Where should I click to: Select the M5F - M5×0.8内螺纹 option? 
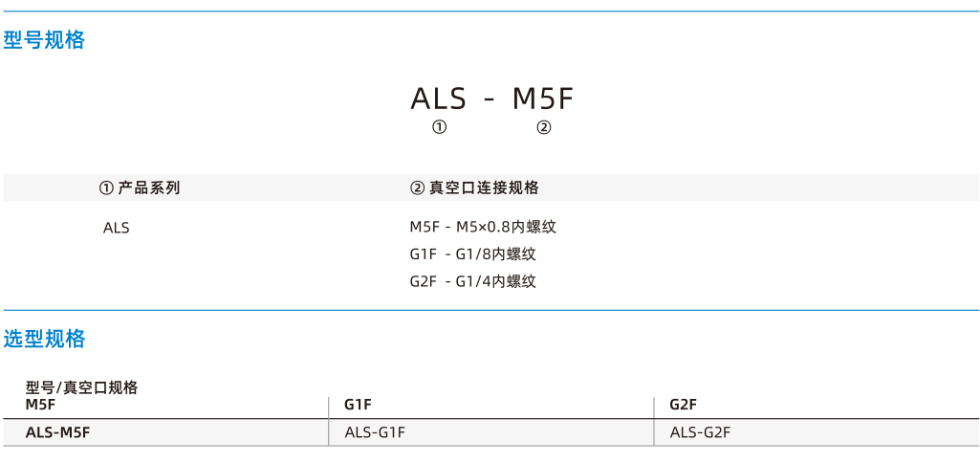[x=483, y=227]
